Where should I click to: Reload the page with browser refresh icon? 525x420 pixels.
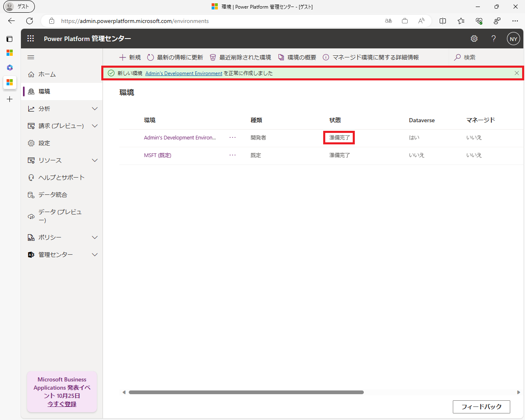coord(30,21)
